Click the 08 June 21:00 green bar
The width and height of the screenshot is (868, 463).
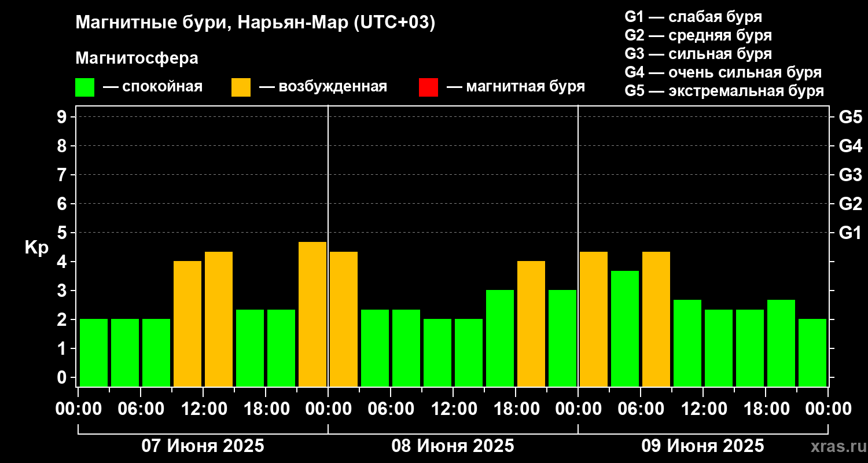[x=562, y=338]
